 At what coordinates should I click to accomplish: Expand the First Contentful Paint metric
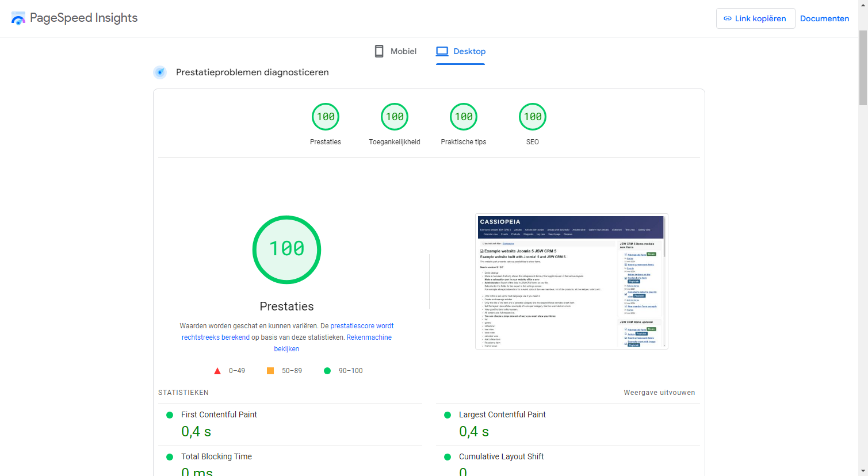pyautogui.click(x=219, y=414)
